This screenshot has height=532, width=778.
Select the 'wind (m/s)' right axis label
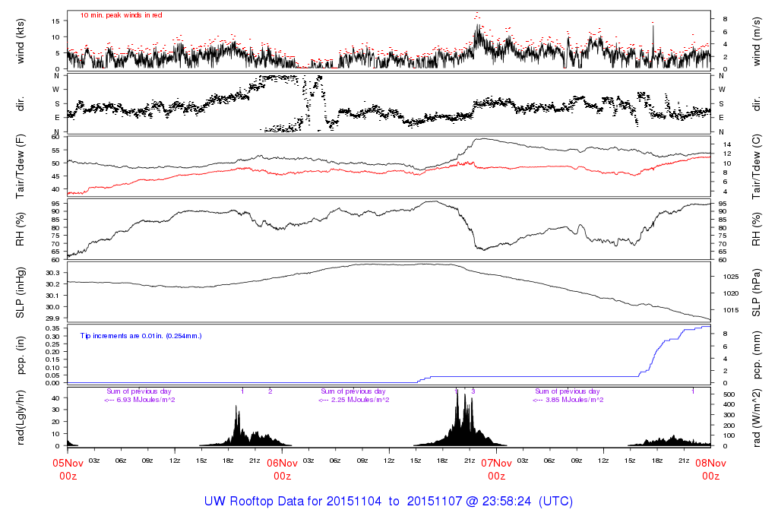(x=756, y=42)
